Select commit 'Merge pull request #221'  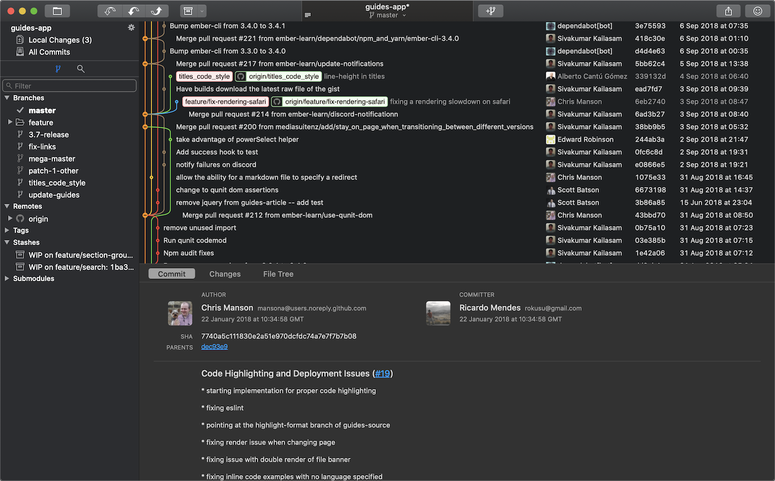coord(317,39)
